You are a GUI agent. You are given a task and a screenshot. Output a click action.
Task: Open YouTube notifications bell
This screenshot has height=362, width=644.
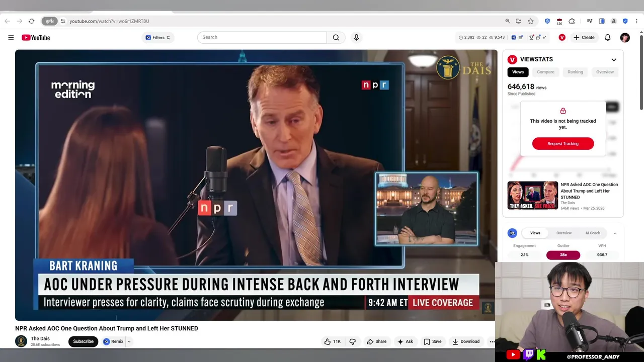click(608, 38)
